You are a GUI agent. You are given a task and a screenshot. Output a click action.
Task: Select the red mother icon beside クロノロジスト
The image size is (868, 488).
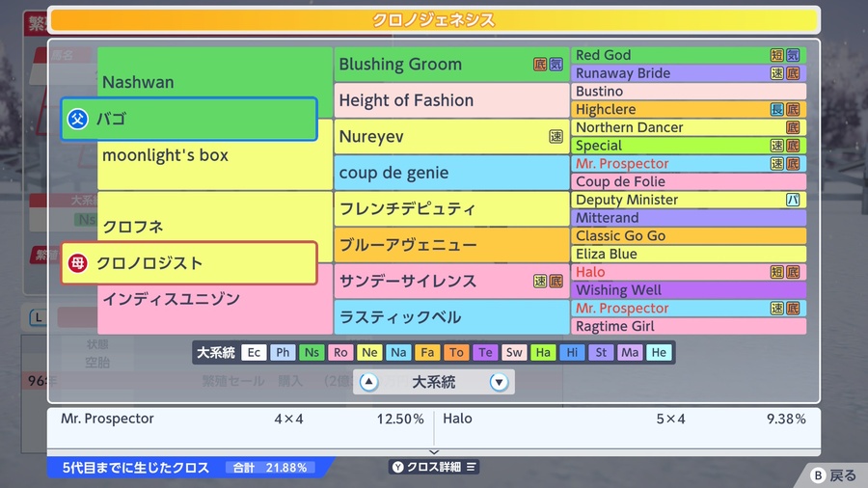click(77, 263)
